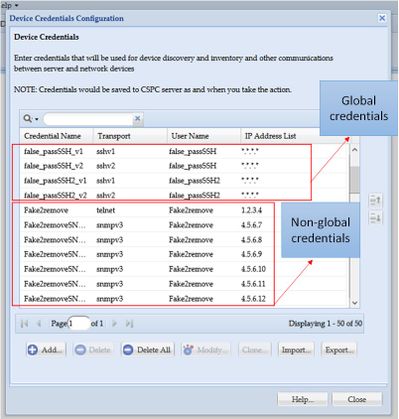The image size is (399, 419).
Task: Go to previous page icon
Action: pos(39,323)
